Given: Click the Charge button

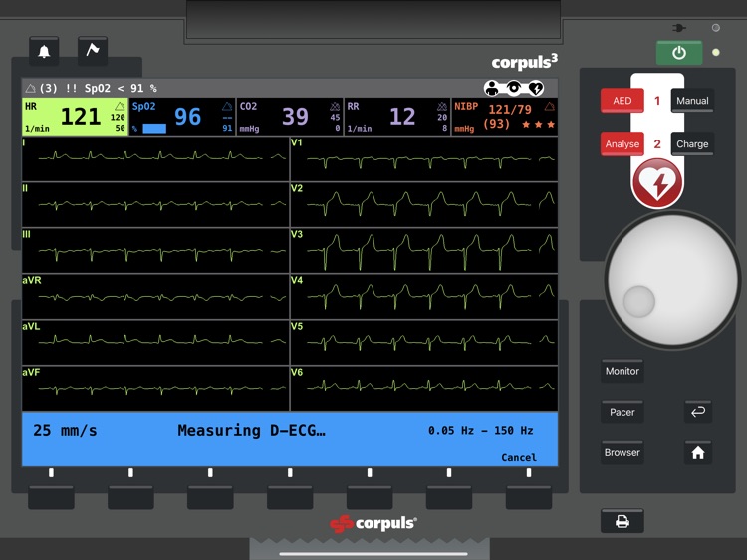Looking at the screenshot, I should tap(692, 143).
